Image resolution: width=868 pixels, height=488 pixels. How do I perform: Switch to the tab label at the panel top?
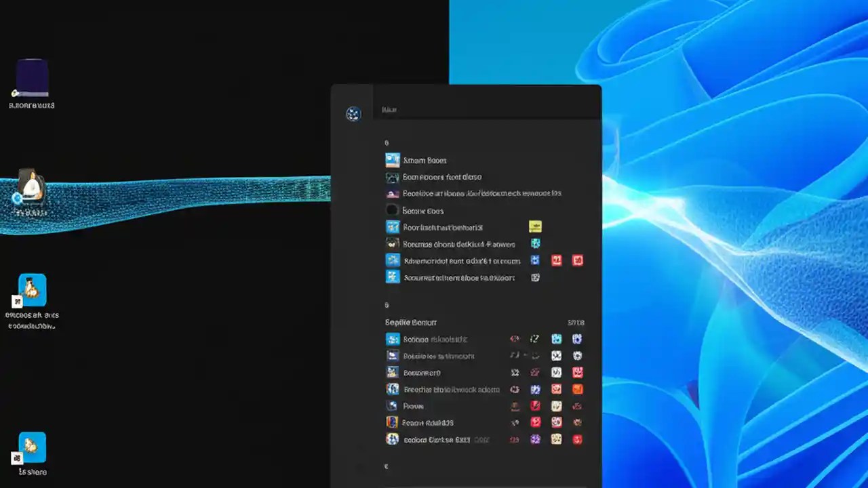coord(389,109)
